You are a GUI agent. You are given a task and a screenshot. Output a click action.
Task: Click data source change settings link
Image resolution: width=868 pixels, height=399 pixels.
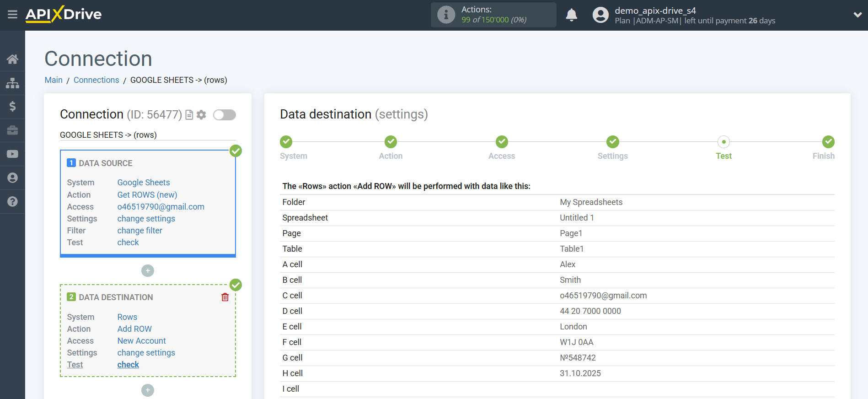coord(146,219)
